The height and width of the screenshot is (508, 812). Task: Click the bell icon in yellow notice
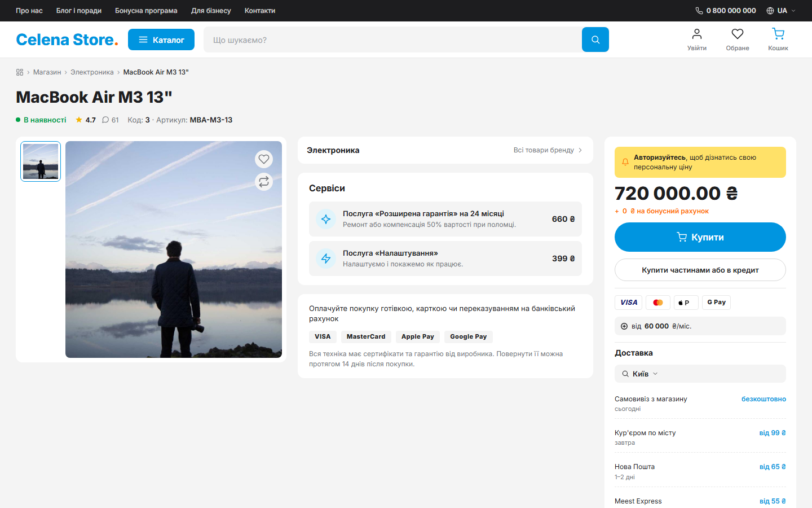tap(625, 162)
